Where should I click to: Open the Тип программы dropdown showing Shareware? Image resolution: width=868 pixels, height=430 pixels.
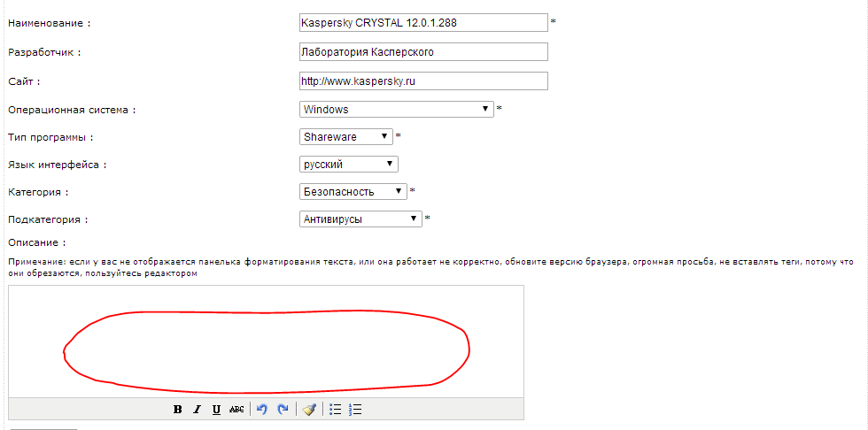pyautogui.click(x=346, y=136)
